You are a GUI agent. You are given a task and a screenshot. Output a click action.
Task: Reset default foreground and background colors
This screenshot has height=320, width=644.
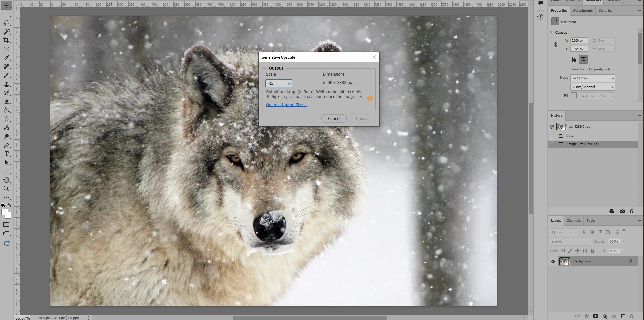(x=3, y=205)
